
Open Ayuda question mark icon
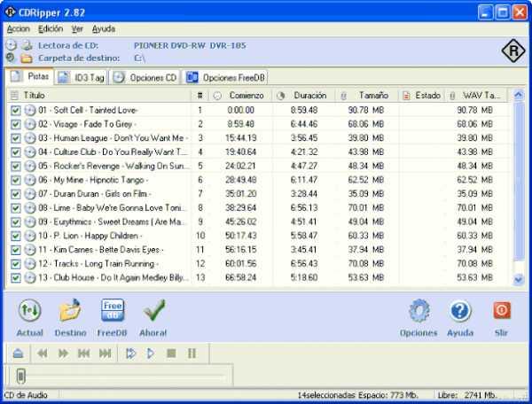pyautogui.click(x=460, y=310)
